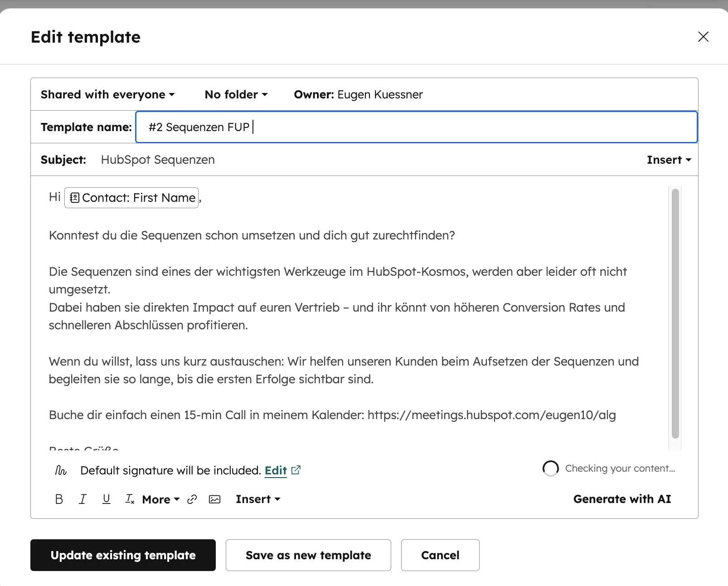Open the Insert menu near the subject
Viewport: 728px width, 586px height.
[669, 160]
